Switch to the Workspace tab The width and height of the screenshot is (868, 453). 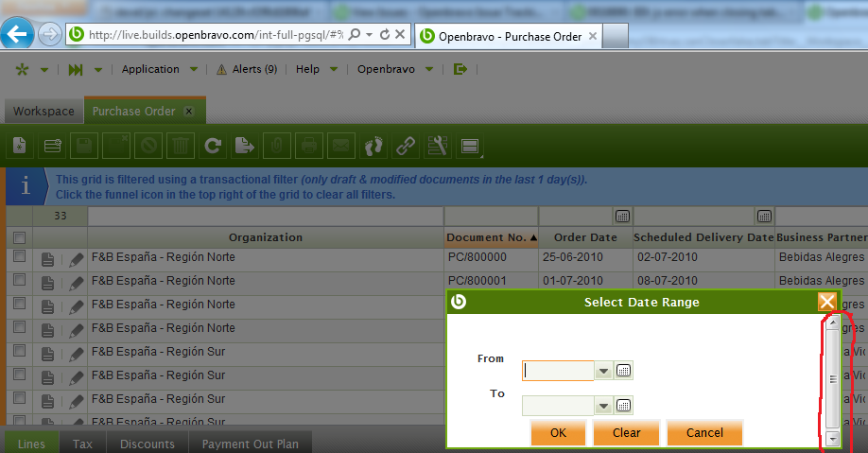pyautogui.click(x=43, y=112)
